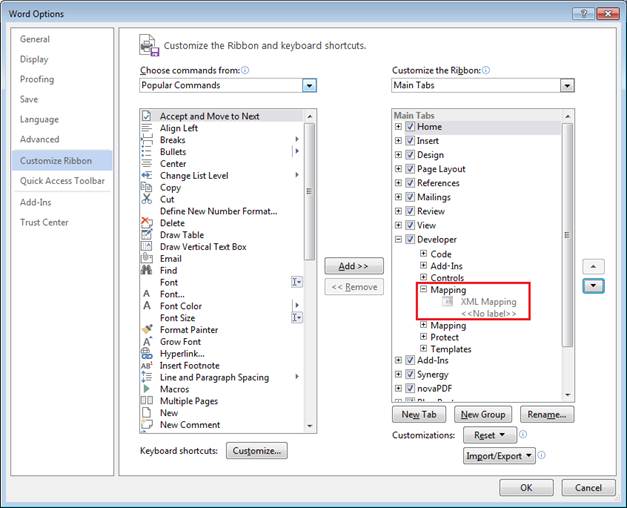Screen dimensions: 627x508
Task: Toggle the Developer checkbox
Action: [x=410, y=239]
